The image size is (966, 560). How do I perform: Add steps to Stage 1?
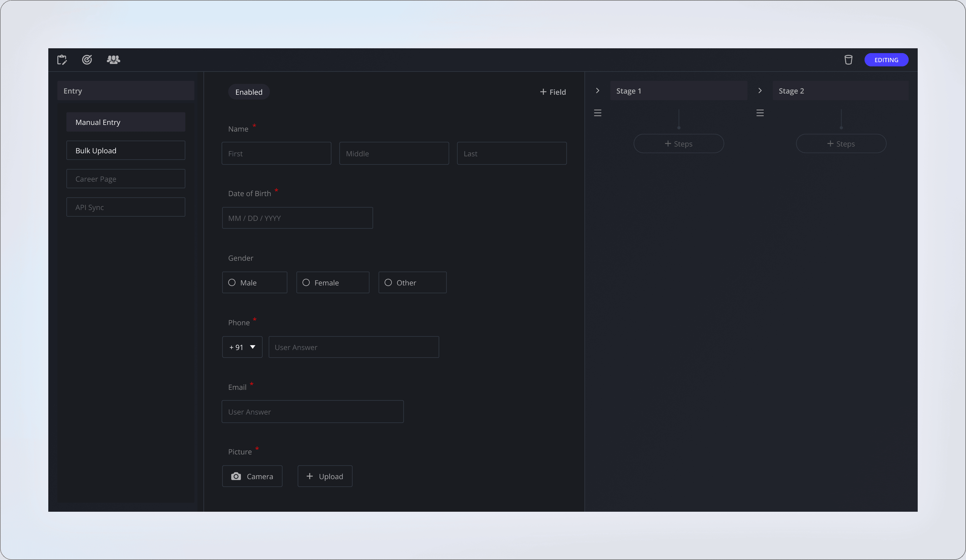(x=679, y=144)
